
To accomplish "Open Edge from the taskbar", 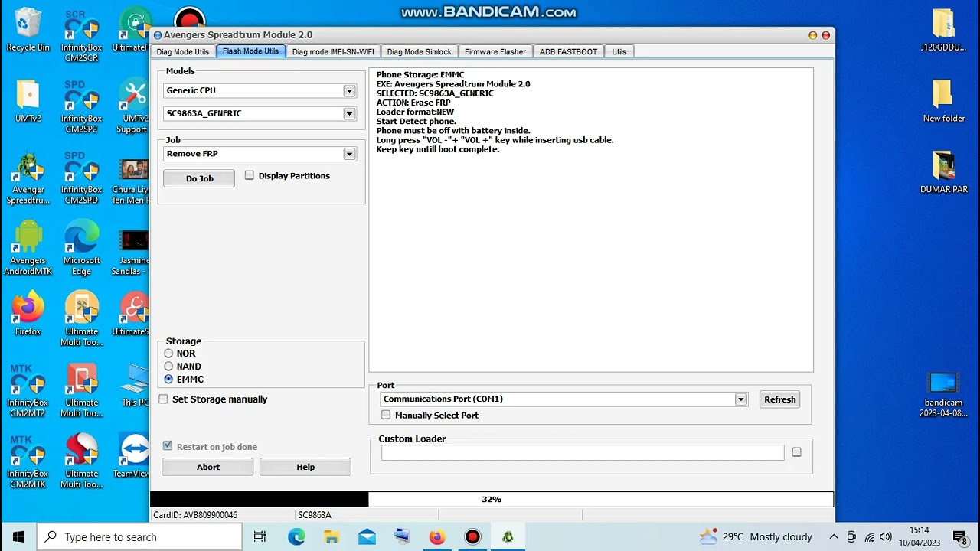I will point(296,536).
